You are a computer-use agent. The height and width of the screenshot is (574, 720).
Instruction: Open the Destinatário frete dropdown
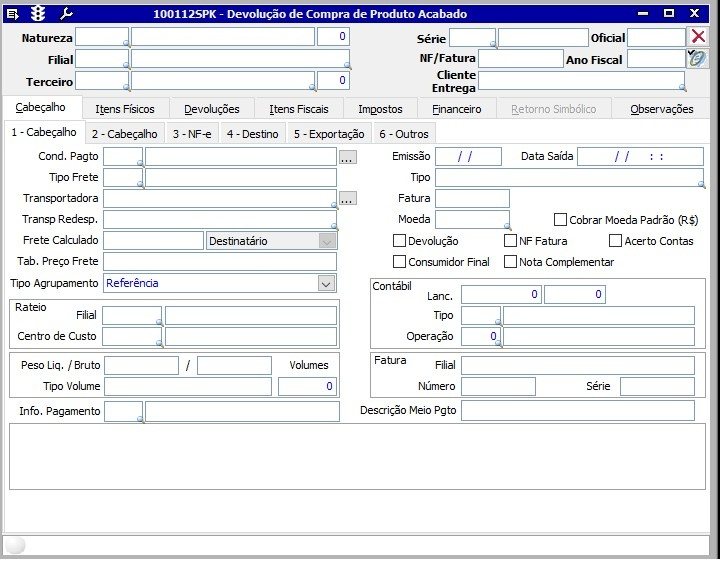[x=326, y=241]
